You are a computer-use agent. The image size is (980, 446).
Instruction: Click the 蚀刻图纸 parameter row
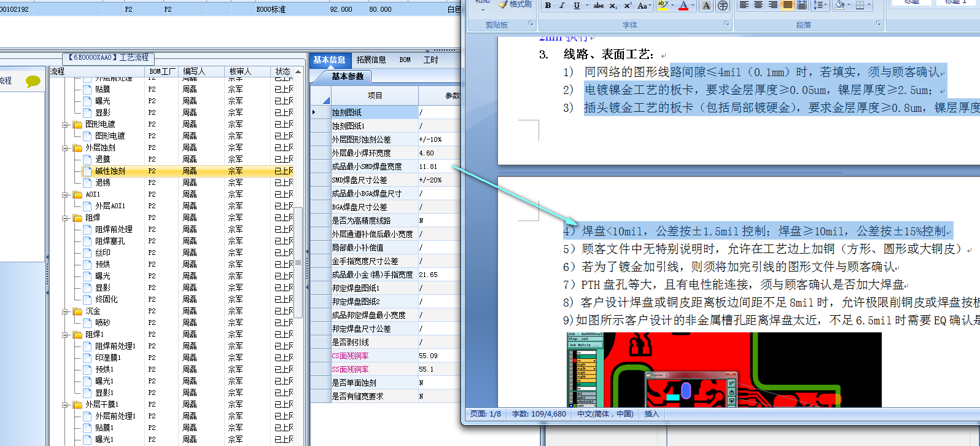coord(375,112)
